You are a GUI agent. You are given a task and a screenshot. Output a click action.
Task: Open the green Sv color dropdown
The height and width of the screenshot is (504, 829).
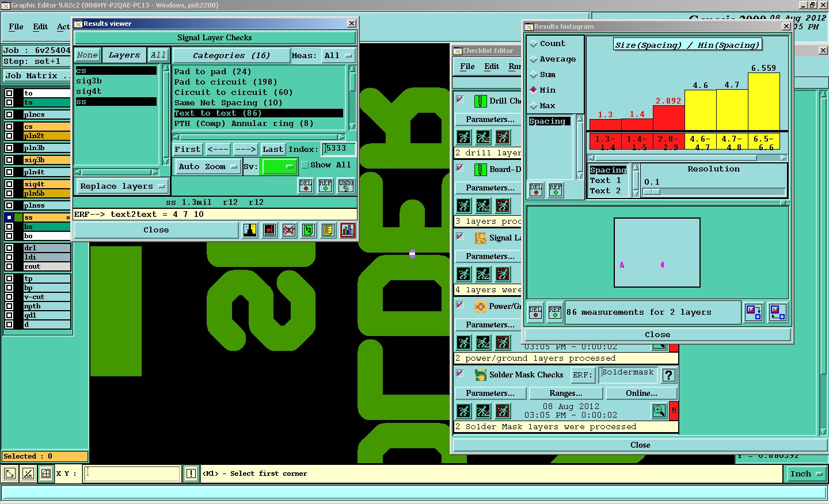pos(279,167)
